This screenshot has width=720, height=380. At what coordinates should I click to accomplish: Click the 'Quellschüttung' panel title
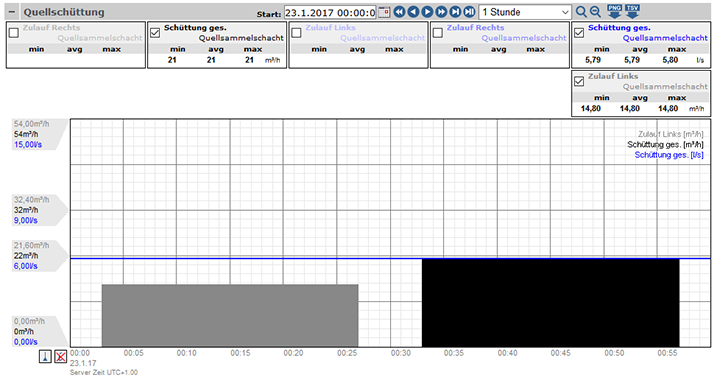[x=64, y=12]
